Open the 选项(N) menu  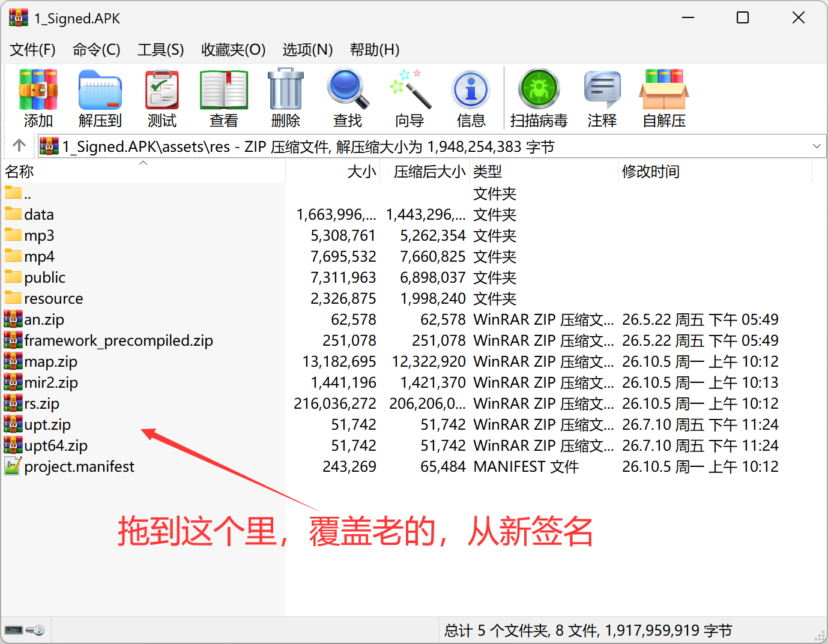[308, 49]
